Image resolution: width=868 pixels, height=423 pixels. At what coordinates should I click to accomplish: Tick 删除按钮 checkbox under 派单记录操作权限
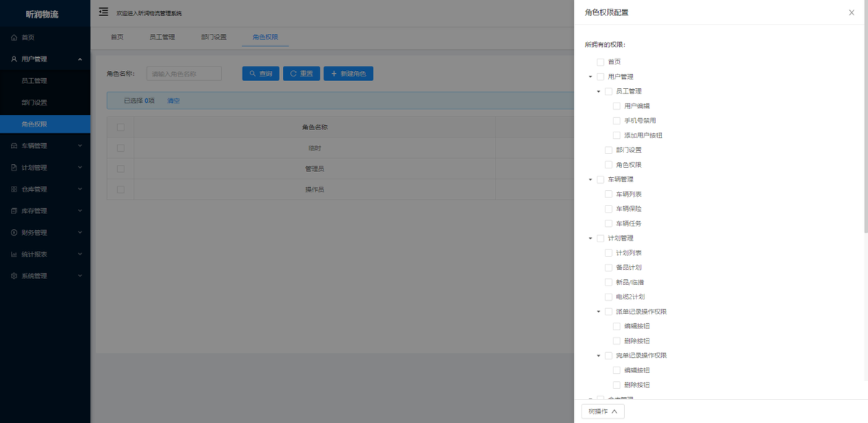(x=616, y=341)
